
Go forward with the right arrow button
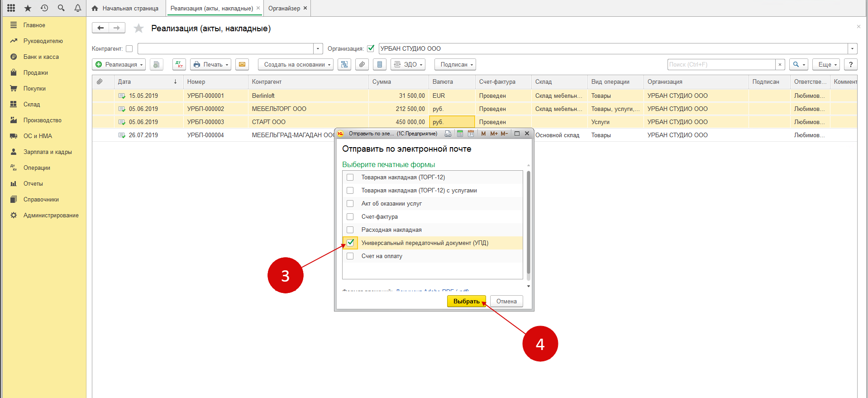(x=117, y=28)
